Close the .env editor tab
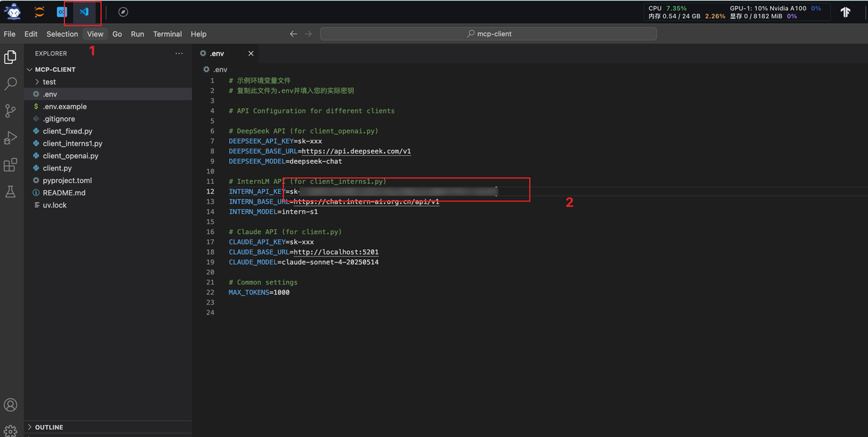Screen dimensions: 868x437 pos(251,54)
